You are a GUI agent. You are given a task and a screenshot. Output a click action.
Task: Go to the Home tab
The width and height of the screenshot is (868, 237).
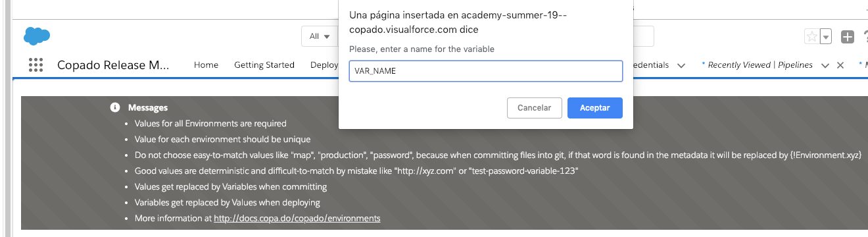point(206,65)
